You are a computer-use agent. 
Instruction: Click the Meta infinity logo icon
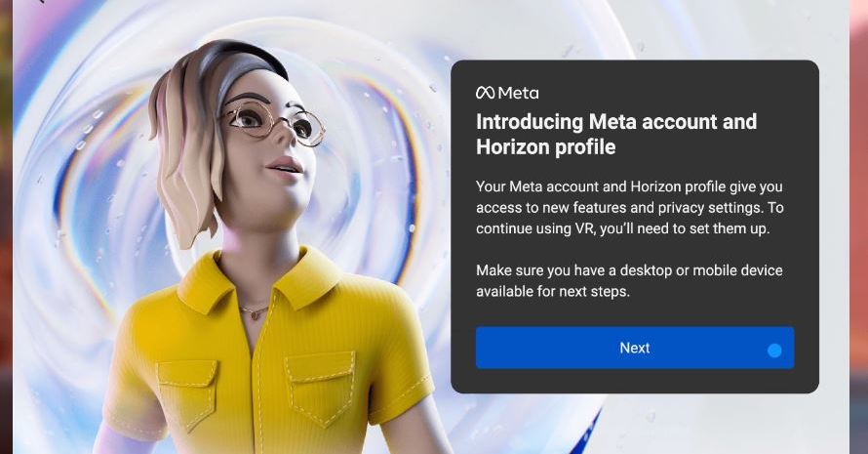tap(485, 93)
